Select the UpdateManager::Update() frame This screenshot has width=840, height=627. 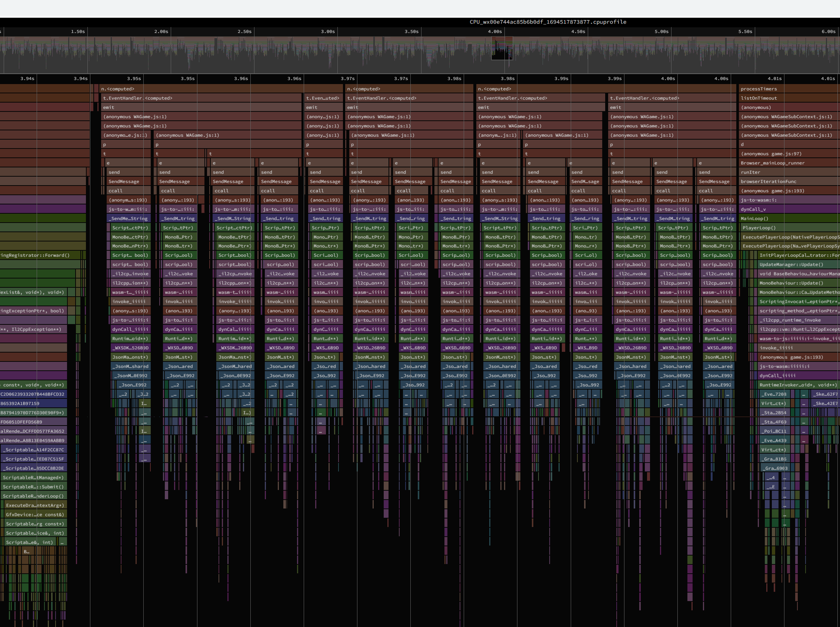790,264
